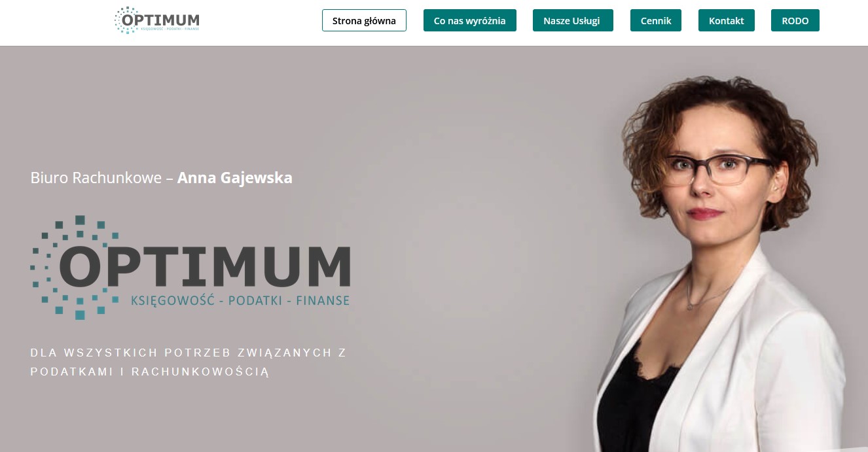This screenshot has height=452, width=868.
Task: Click the tagline line DLA WSZYSTKICH POTRZEB ZWIĄZANYCH Z
Action: pos(189,353)
